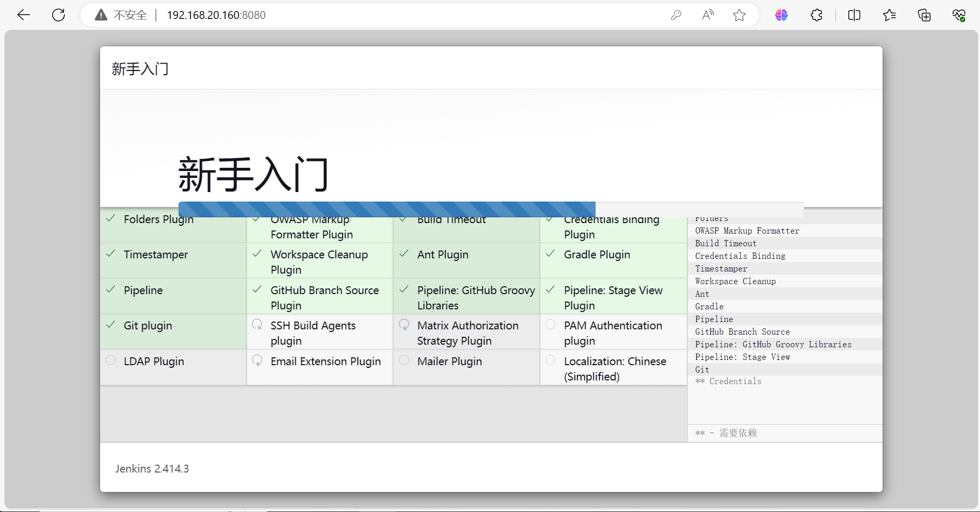Open the favorites list icon
The width and height of the screenshot is (980, 512).
point(889,15)
